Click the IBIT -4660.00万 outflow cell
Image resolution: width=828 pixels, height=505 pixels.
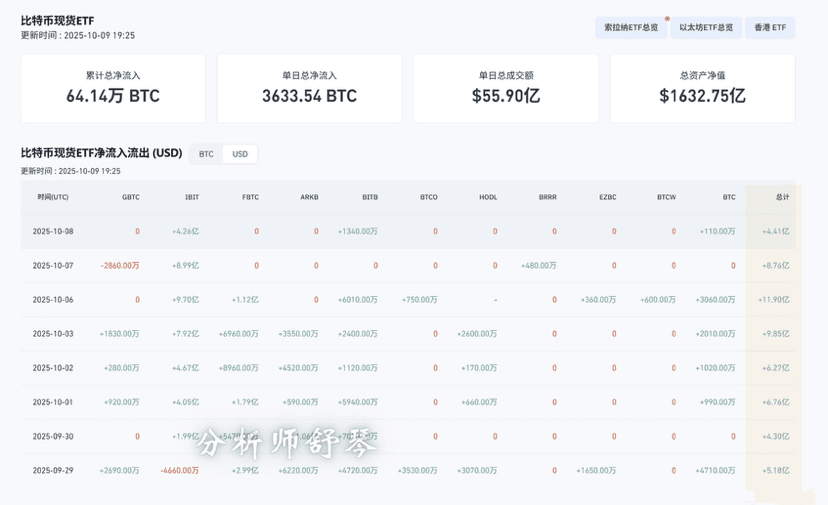click(179, 470)
